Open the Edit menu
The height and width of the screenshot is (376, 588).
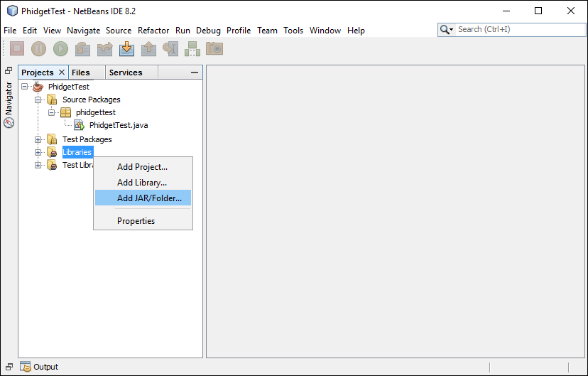[30, 31]
